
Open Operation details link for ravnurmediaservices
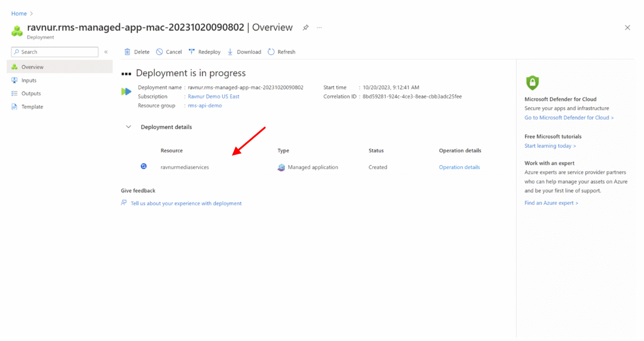pyautogui.click(x=459, y=167)
